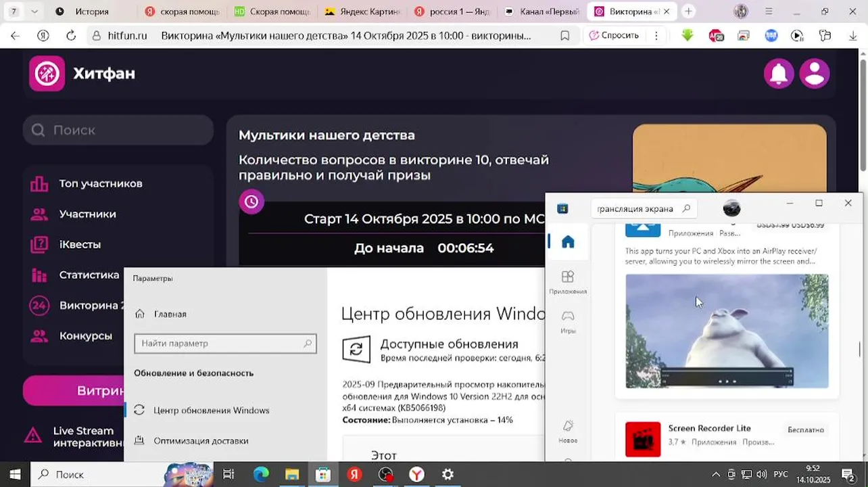Open the notifications bell on Хитфан
Viewport: 868px width, 487px height.
779,73
